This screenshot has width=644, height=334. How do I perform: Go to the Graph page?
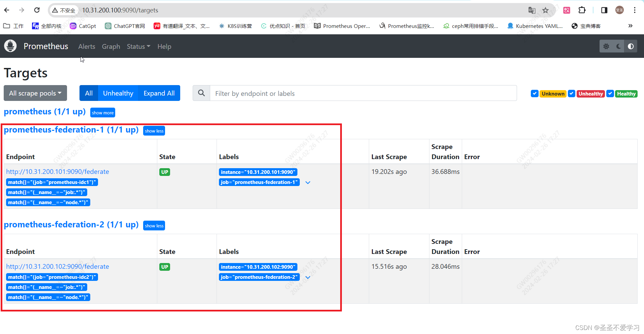[111, 46]
